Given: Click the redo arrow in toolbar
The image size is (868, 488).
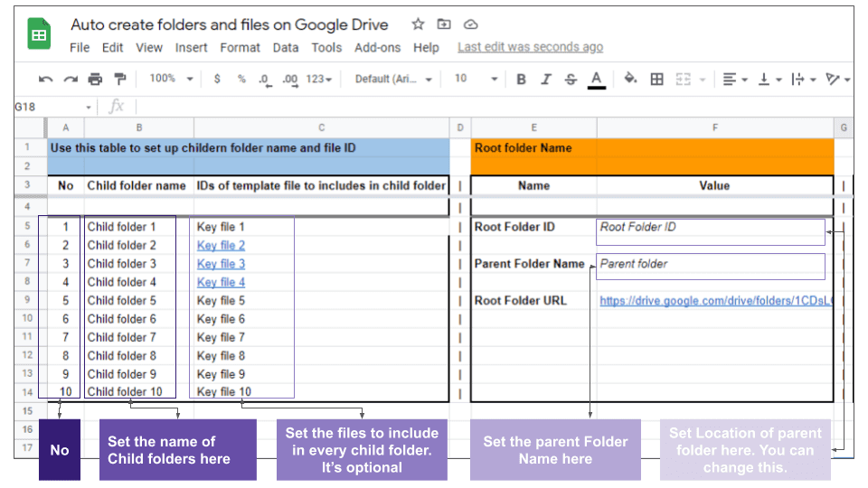Looking at the screenshot, I should [71, 80].
